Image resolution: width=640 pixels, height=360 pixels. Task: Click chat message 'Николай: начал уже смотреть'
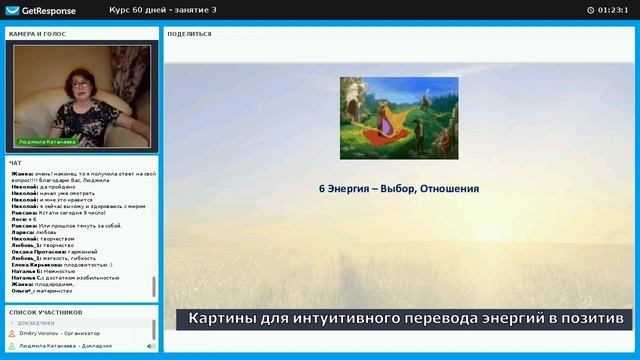(x=53, y=193)
